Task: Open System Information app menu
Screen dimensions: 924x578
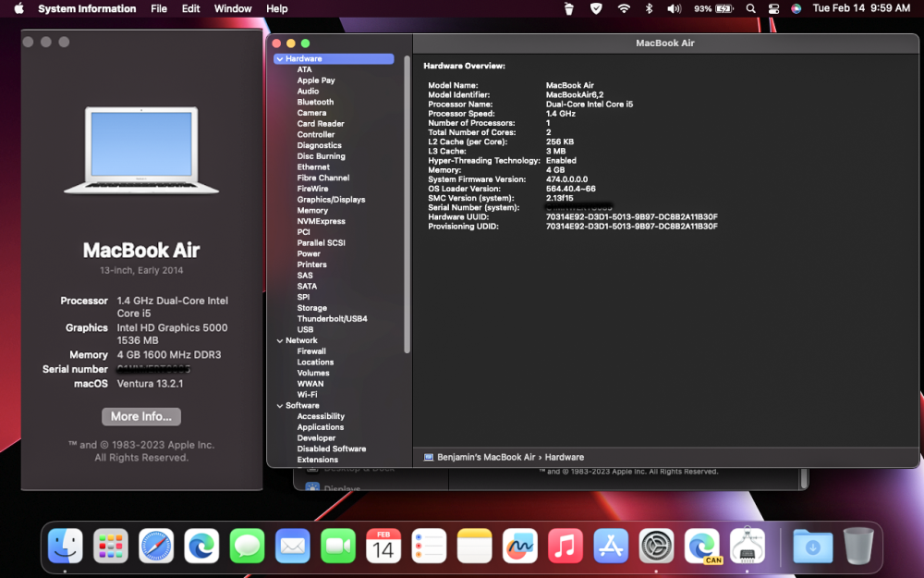Action: pyautogui.click(x=87, y=8)
